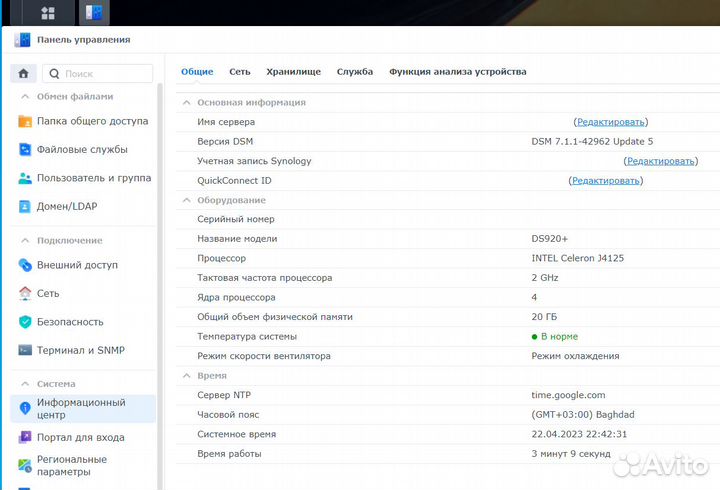Click the sidebar vertical scrollbar
This screenshot has height=490, width=720.
pyautogui.click(x=160, y=285)
